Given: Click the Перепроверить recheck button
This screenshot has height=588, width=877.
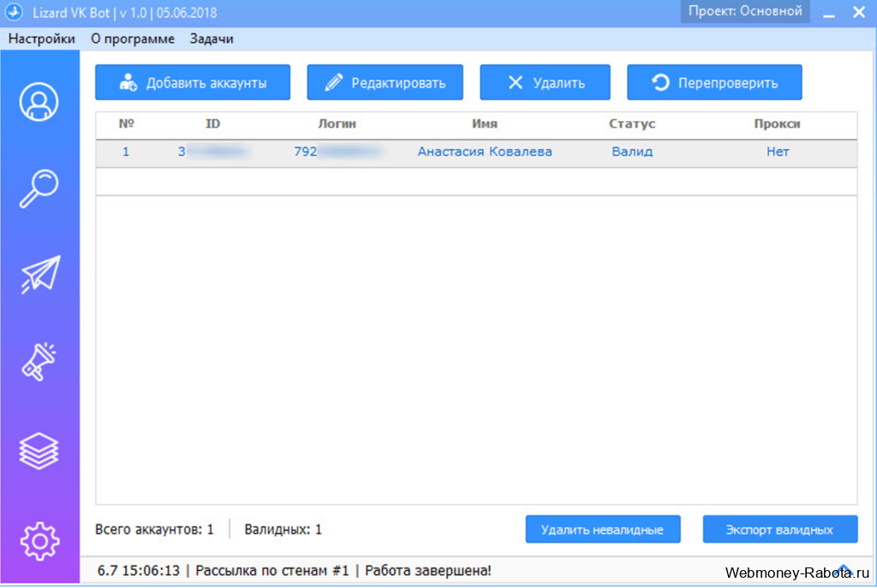Looking at the screenshot, I should coord(714,83).
